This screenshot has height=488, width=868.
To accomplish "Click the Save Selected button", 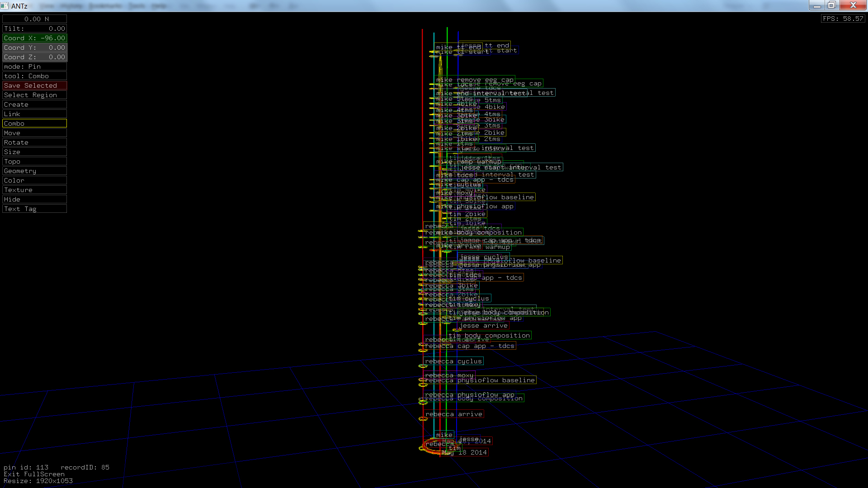I will click(34, 85).
